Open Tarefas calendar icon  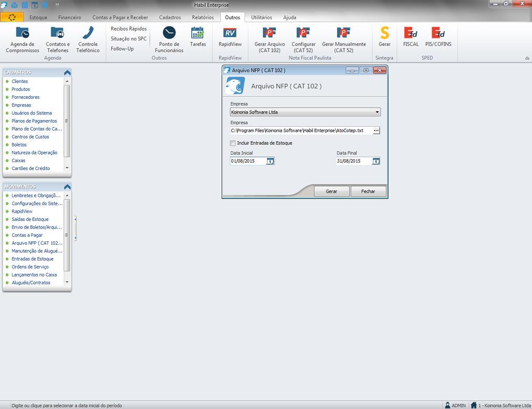tap(198, 33)
